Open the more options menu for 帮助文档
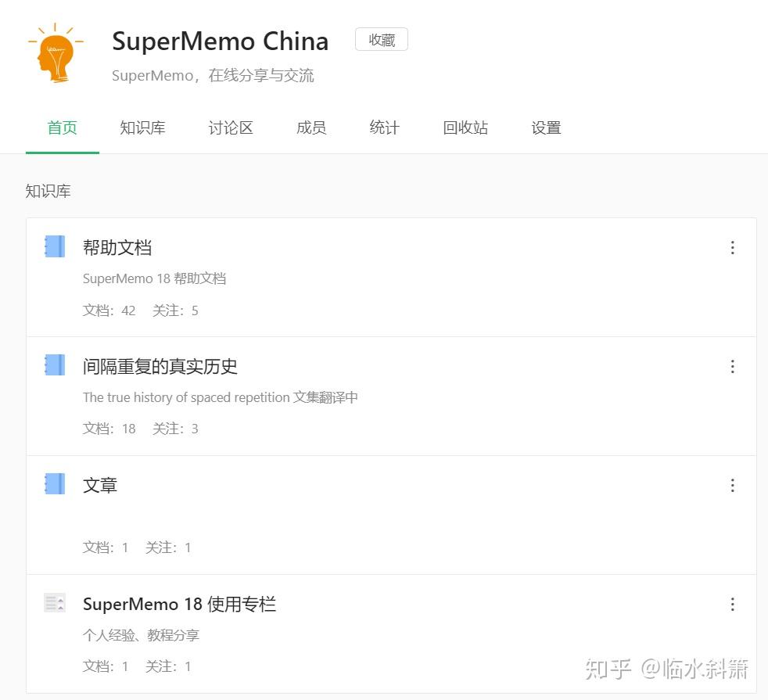 pyautogui.click(x=732, y=247)
